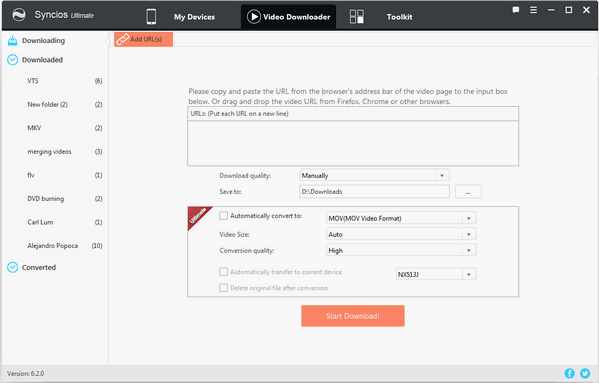Open the hamburger menu icon
Viewport: 599px width, 383px height.
pyautogui.click(x=533, y=10)
